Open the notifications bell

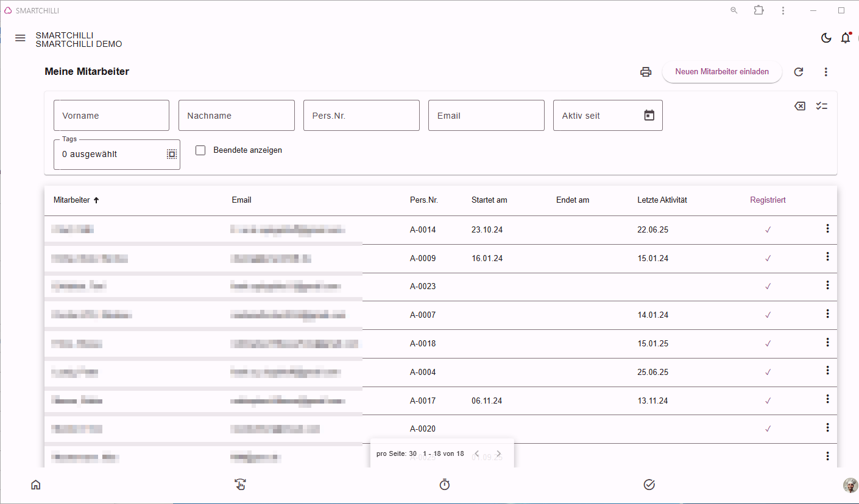846,38
